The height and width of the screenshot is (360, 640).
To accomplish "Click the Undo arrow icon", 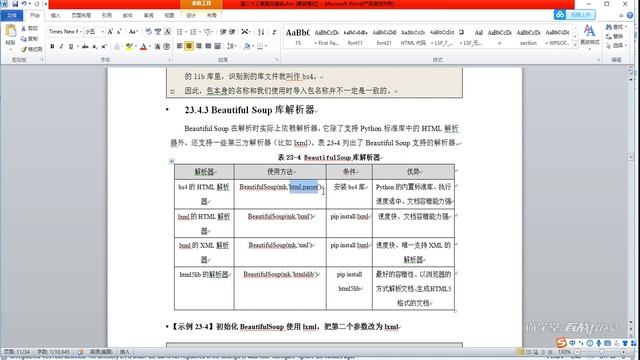I will click(x=24, y=4).
